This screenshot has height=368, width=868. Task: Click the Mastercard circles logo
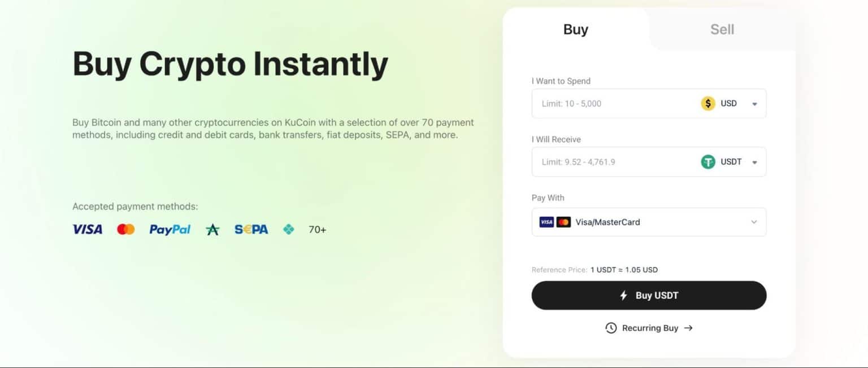[125, 229]
